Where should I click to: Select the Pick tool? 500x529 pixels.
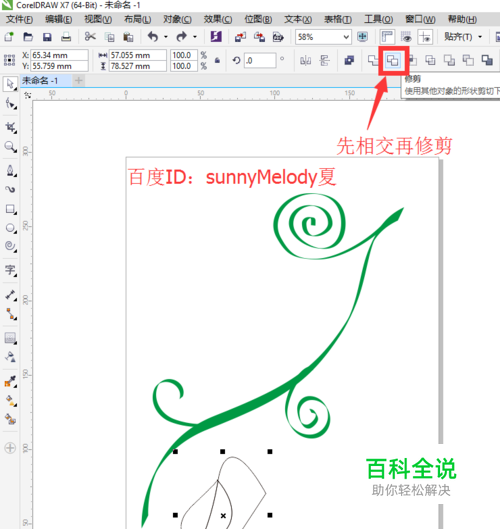10,84
